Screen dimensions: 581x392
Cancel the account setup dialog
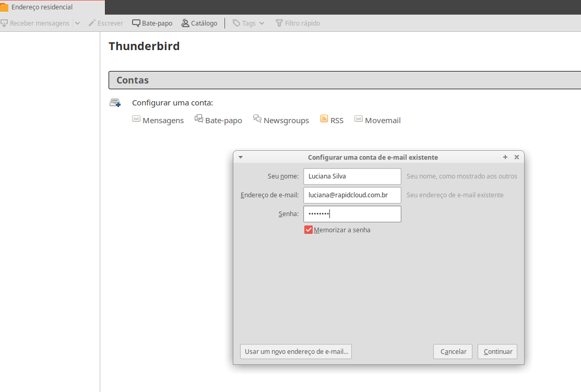(x=453, y=352)
